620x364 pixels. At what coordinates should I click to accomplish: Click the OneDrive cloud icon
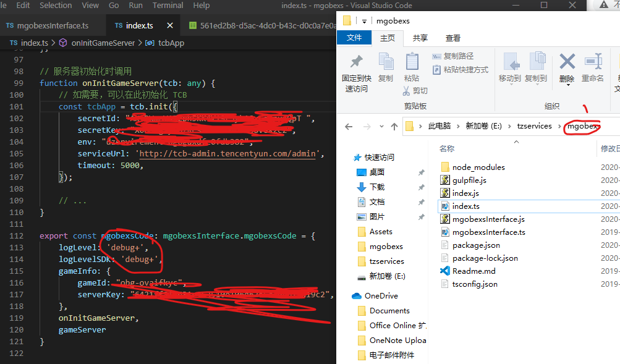tap(357, 296)
